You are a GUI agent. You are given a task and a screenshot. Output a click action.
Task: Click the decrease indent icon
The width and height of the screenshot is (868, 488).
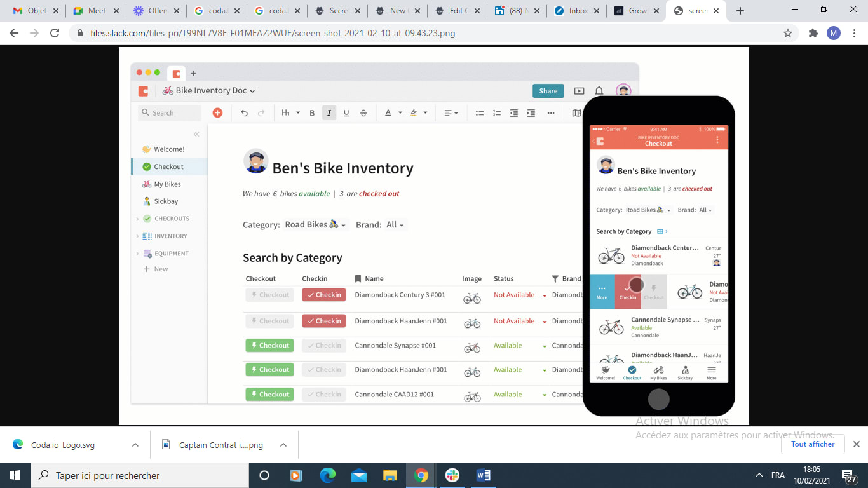[x=513, y=113]
